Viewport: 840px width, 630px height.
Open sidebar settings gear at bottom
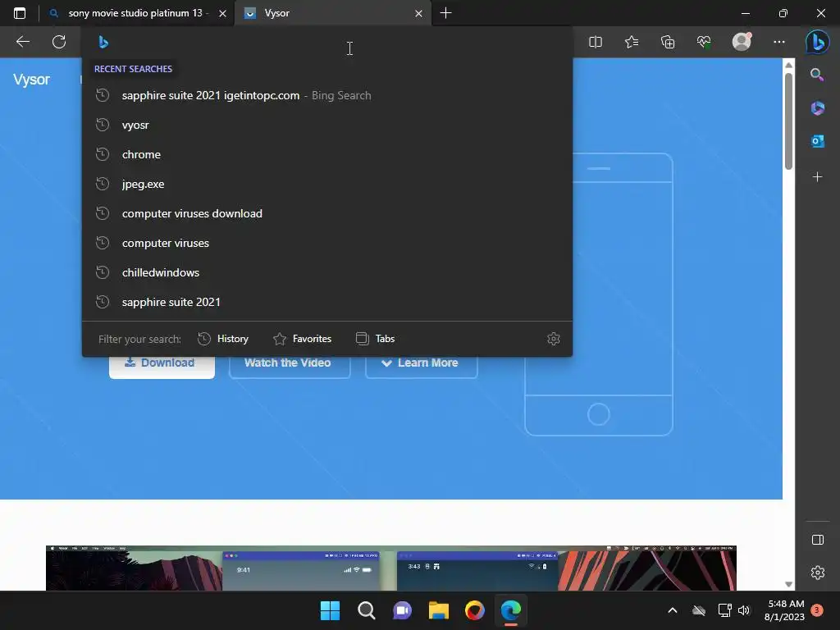[x=818, y=573]
